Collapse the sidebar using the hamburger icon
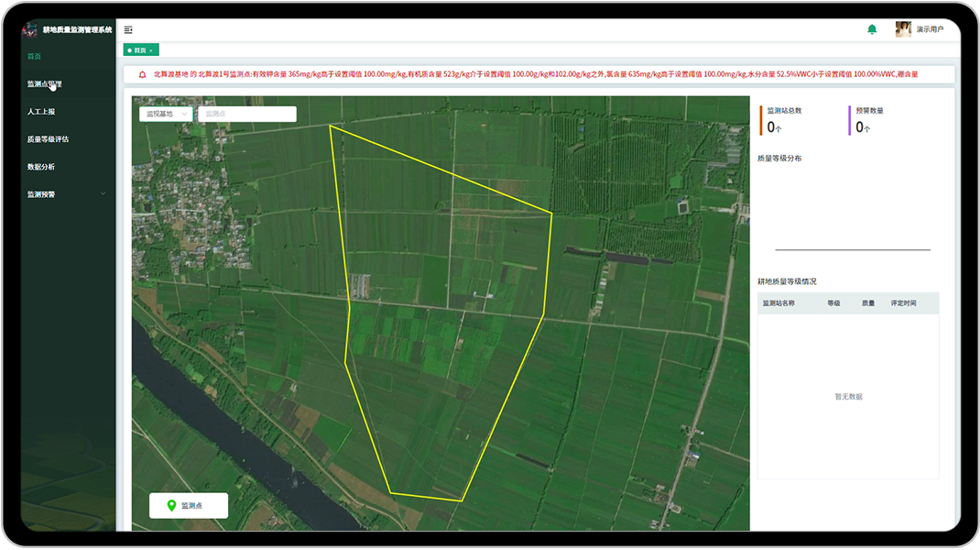 128,30
